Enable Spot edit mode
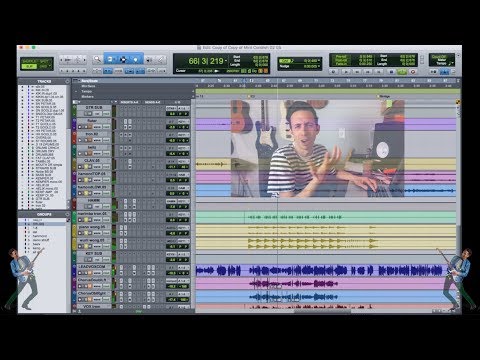Viewport: 480px width, 360px height. (x=44, y=61)
